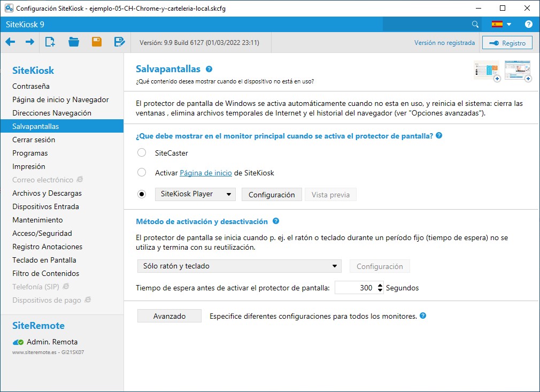Image resolution: width=540 pixels, height=392 pixels.
Task: Click the back arrow in toolbar
Action: [x=10, y=42]
